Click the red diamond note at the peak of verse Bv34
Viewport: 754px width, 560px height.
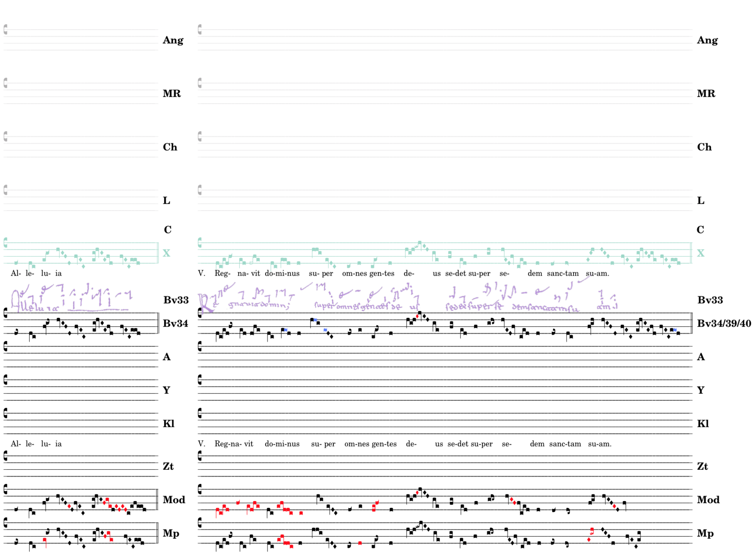point(417,317)
